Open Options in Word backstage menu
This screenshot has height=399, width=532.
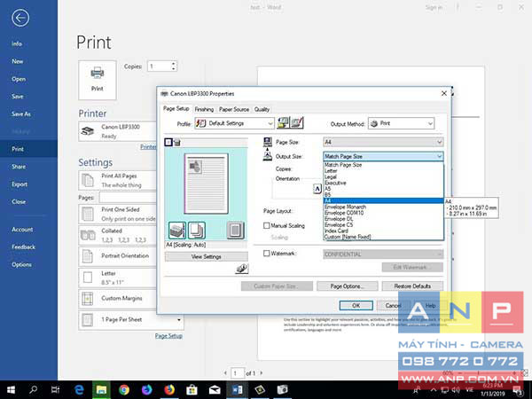point(21,264)
